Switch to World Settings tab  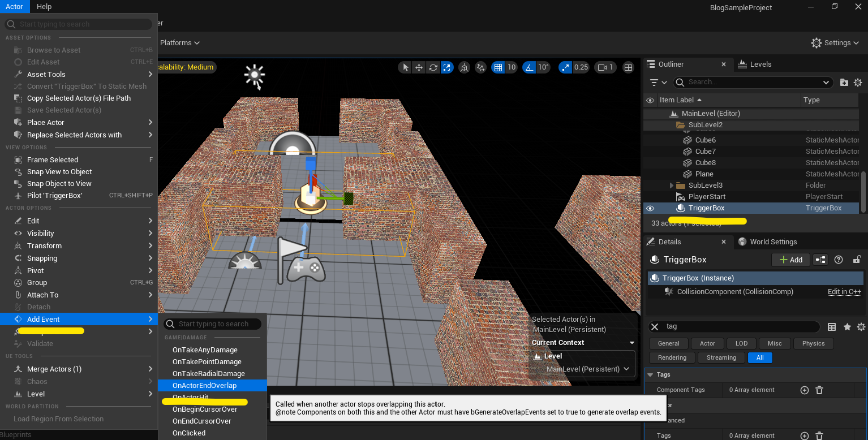(x=767, y=242)
